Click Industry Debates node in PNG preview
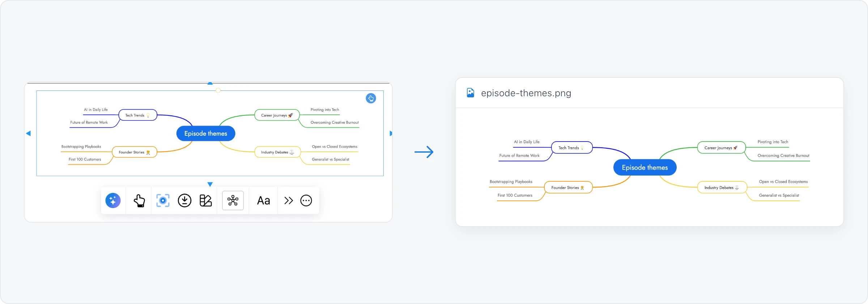The height and width of the screenshot is (304, 868). (x=722, y=187)
